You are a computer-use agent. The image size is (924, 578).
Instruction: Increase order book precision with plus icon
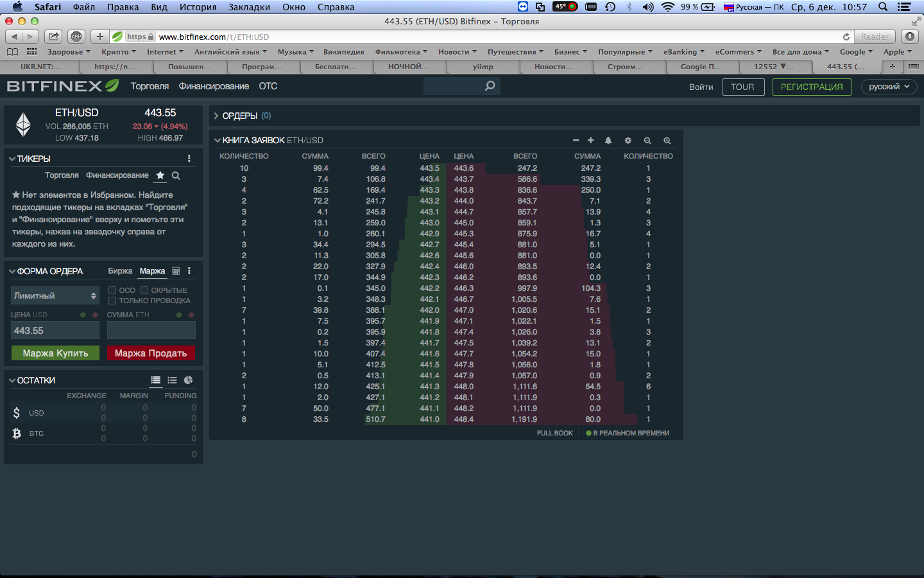click(x=590, y=141)
